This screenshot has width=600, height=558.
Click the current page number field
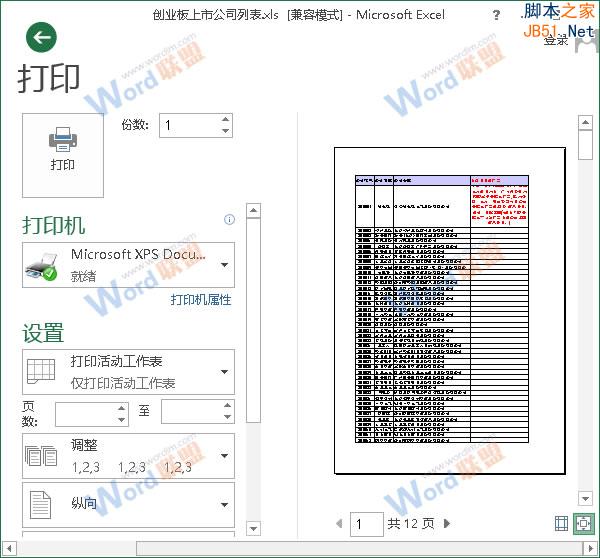point(367,524)
